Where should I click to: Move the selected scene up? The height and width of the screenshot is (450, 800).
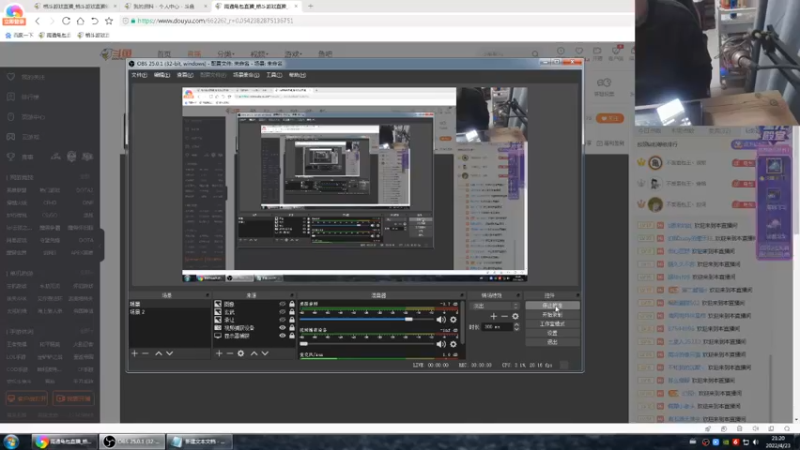pyautogui.click(x=159, y=353)
